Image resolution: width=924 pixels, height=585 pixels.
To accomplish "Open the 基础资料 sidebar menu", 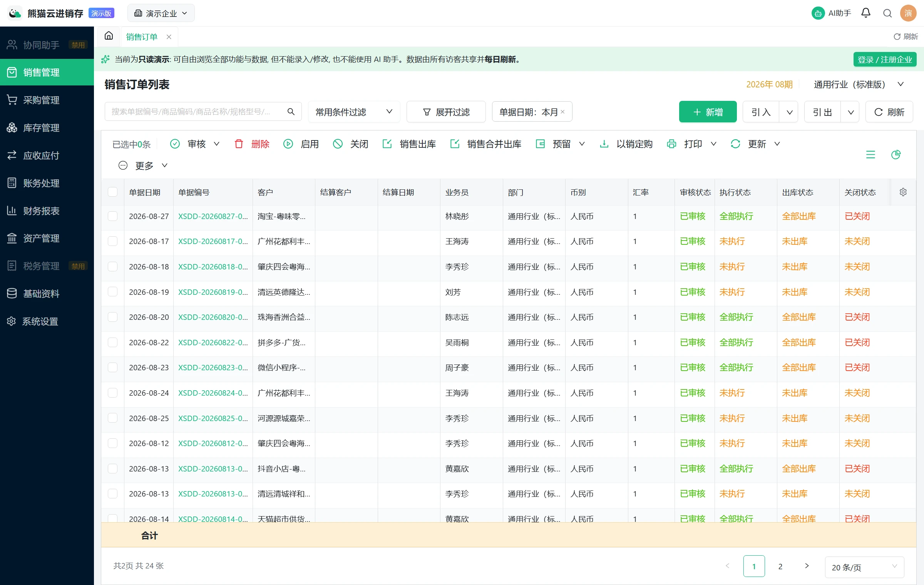I will 47,294.
